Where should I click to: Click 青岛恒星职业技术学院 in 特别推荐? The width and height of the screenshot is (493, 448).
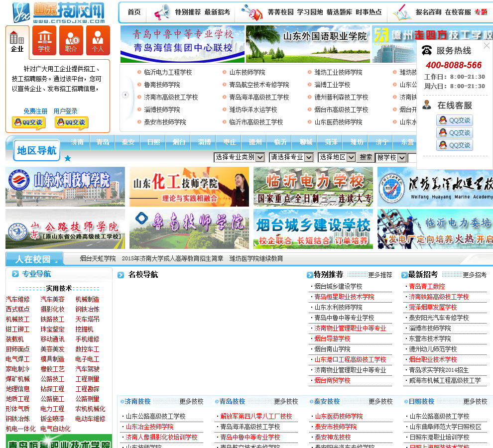344,297
